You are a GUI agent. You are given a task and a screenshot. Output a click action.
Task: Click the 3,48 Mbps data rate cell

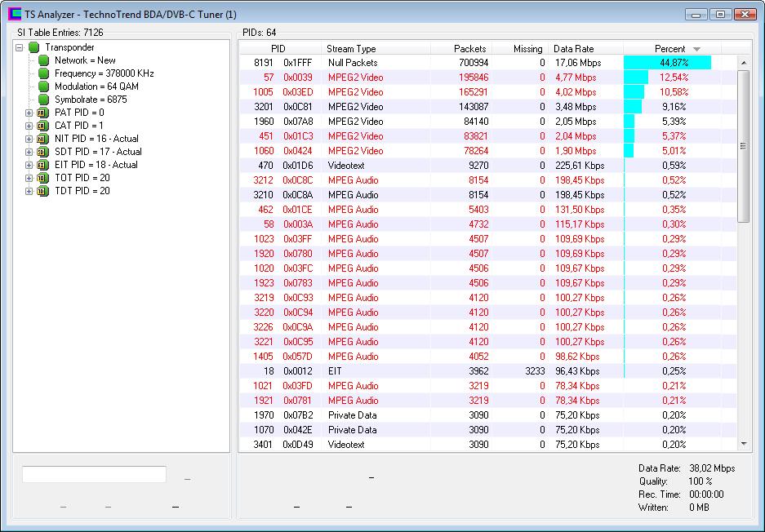576,107
